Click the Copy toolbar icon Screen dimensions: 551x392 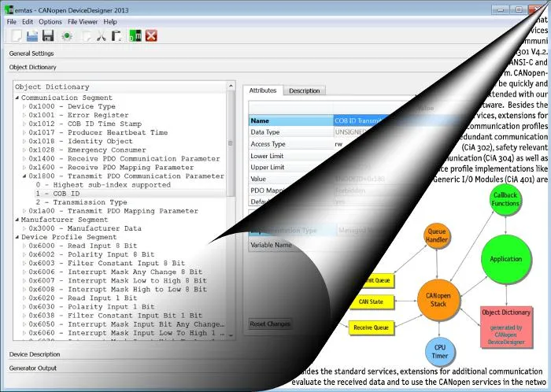tap(86, 36)
